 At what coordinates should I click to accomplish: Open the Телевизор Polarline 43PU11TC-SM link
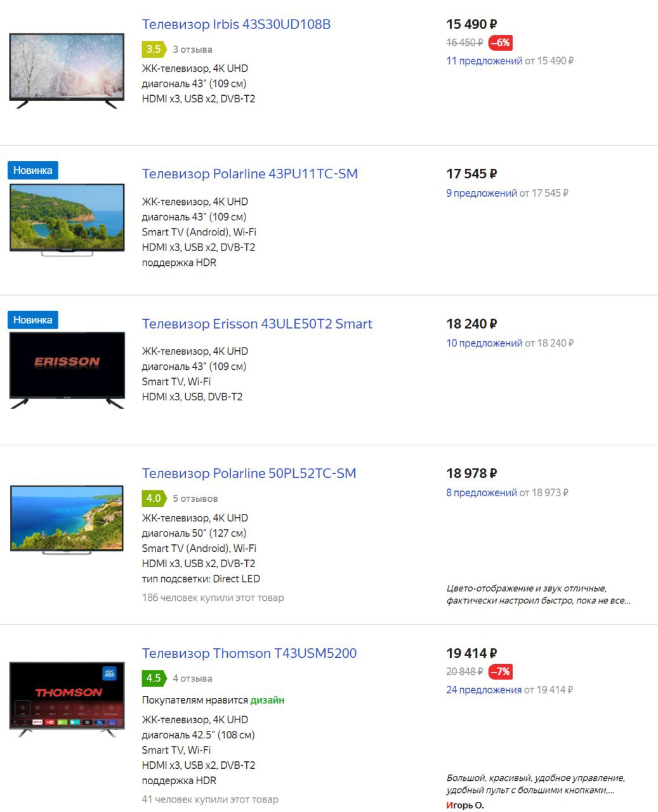(x=249, y=174)
